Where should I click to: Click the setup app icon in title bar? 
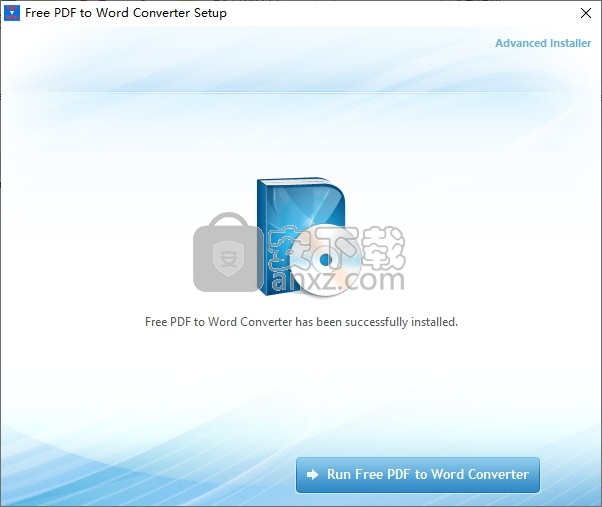click(x=12, y=13)
